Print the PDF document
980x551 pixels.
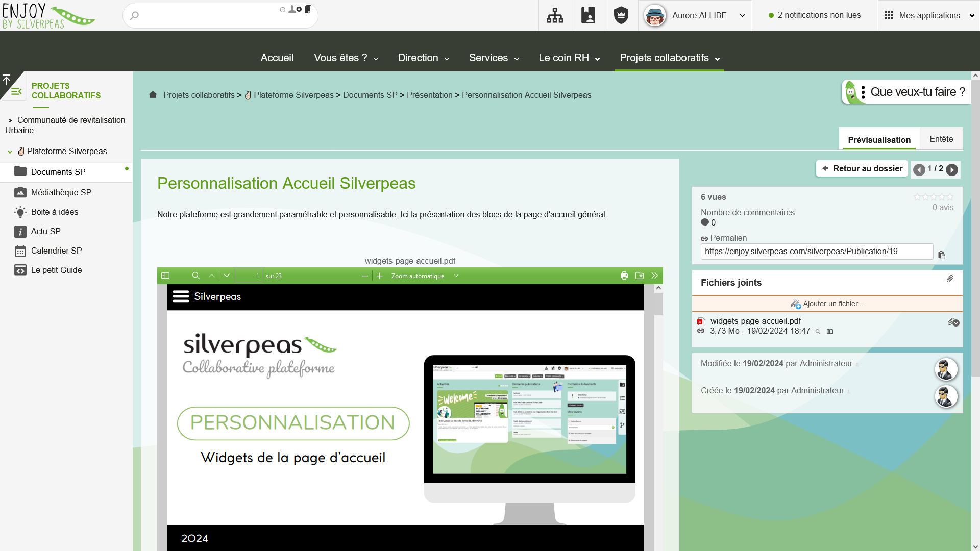click(624, 275)
